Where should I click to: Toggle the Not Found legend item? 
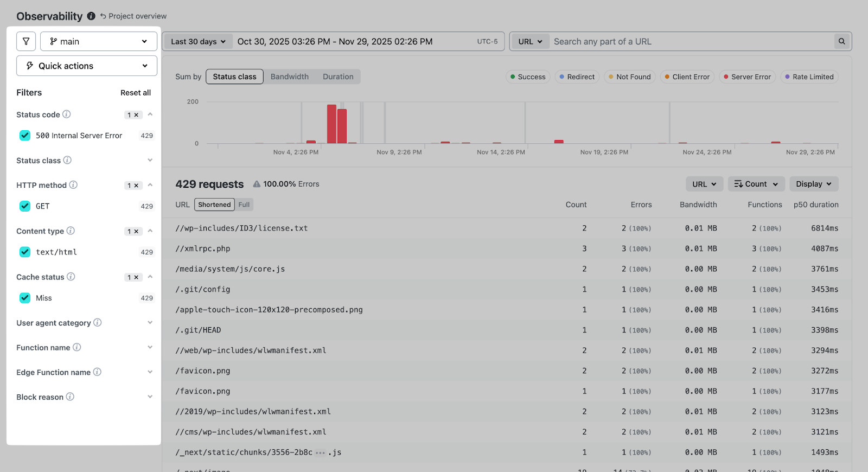click(630, 77)
